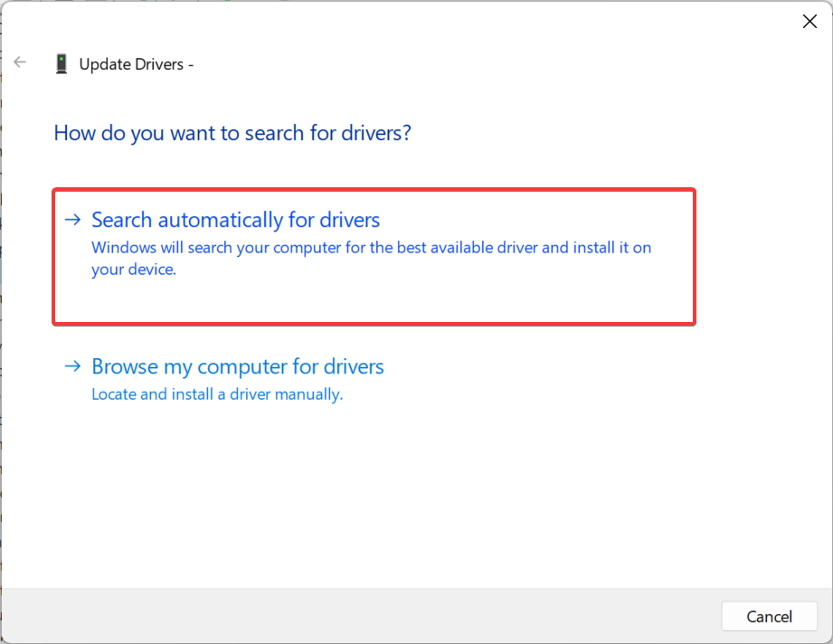Close the Update Drivers dialog with X
Viewport: 833px width, 644px height.
pyautogui.click(x=809, y=21)
